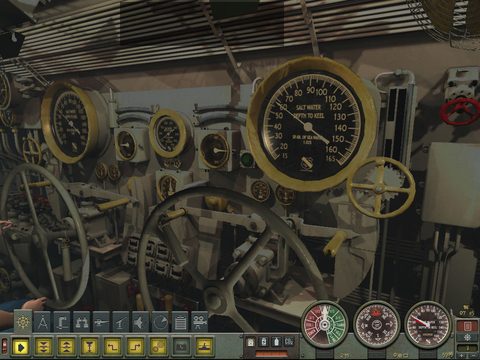Toggle the red switch left of order bar
The width and height of the screenshot is (480, 360).
pos(5,346)
